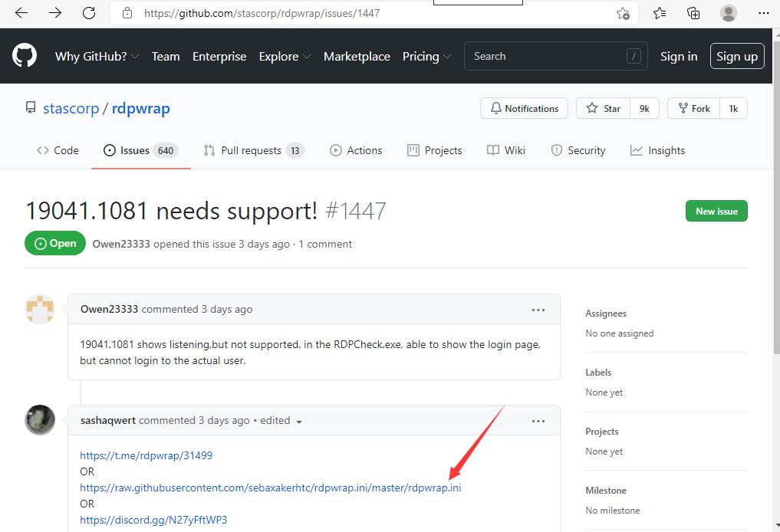
Task: Click the star icon on Star button
Action: (592, 108)
